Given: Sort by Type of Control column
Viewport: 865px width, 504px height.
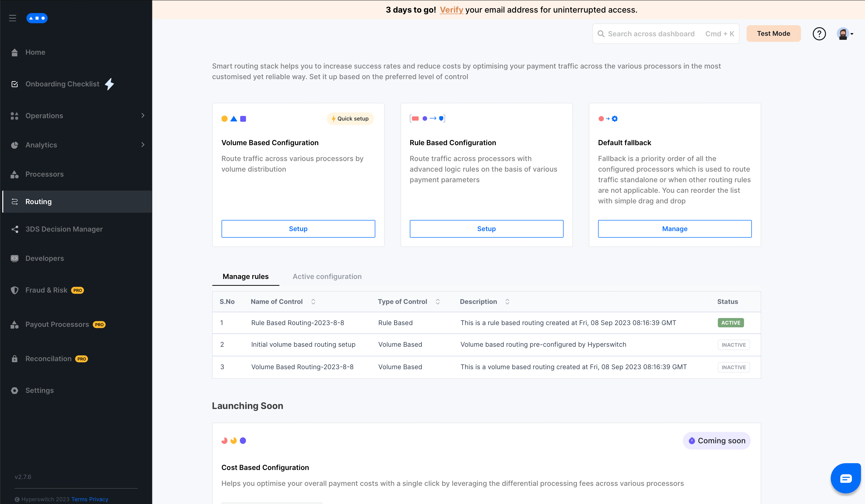Looking at the screenshot, I should coord(438,302).
